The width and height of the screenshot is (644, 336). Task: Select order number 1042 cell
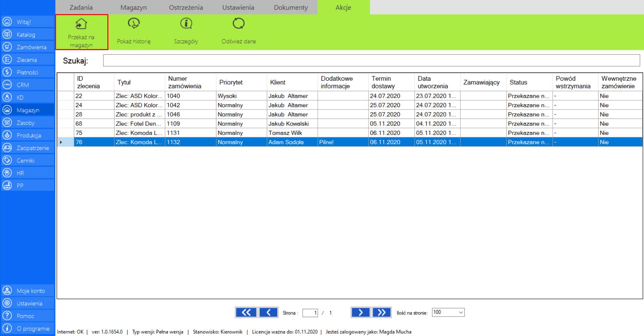(x=191, y=105)
